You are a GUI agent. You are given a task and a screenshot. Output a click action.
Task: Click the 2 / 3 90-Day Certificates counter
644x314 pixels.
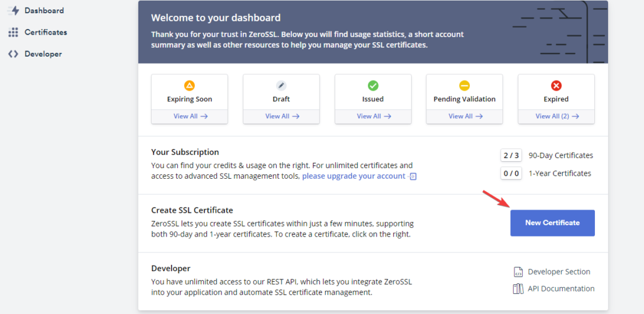[511, 155]
